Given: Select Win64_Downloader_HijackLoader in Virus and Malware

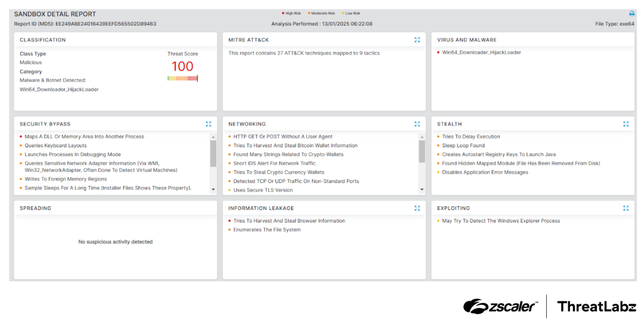Looking at the screenshot, I should click(x=481, y=52).
